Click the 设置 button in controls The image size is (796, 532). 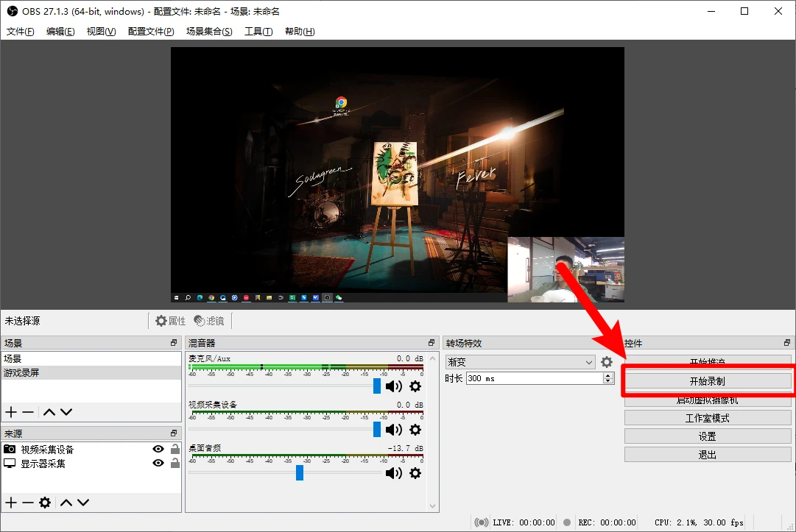click(x=708, y=436)
